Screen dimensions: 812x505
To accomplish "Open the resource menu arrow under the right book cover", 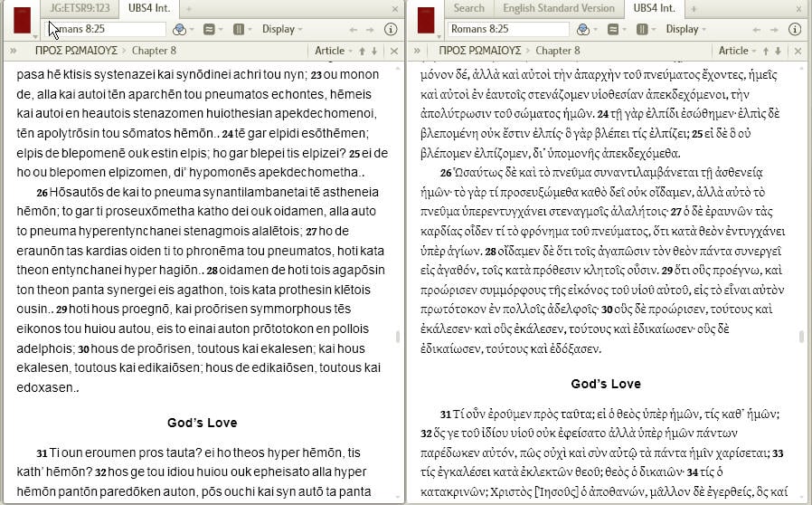I will tap(439, 37).
